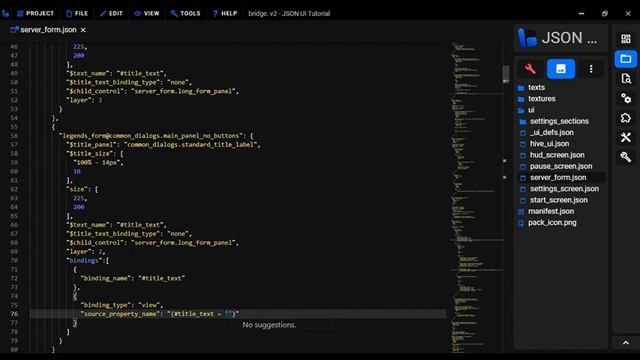
Task: Open the PROJECT menu
Action: point(36,13)
